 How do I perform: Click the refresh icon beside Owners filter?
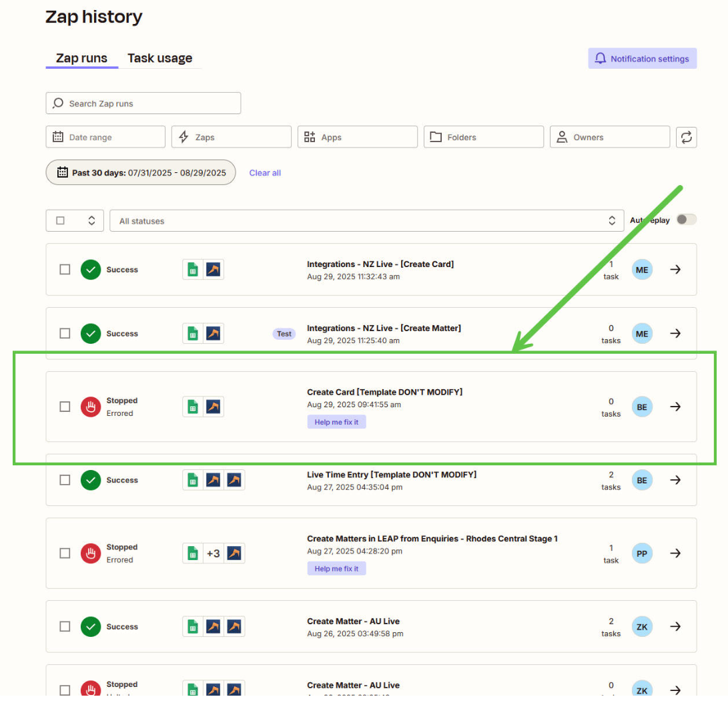(686, 137)
